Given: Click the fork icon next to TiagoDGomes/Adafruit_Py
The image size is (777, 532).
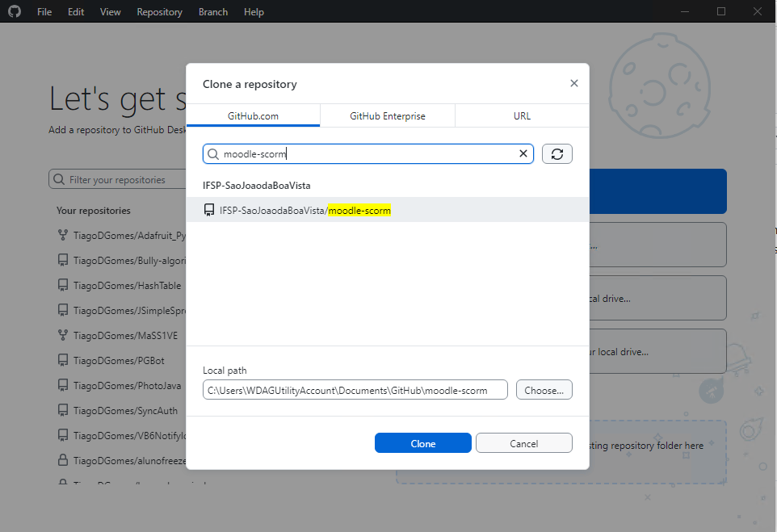Looking at the screenshot, I should (x=63, y=235).
